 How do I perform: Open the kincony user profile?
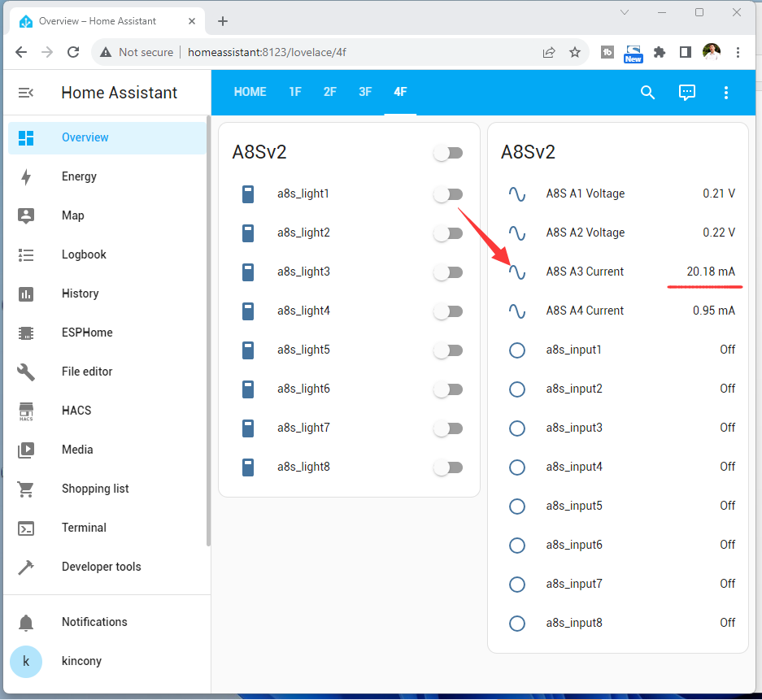(81, 661)
